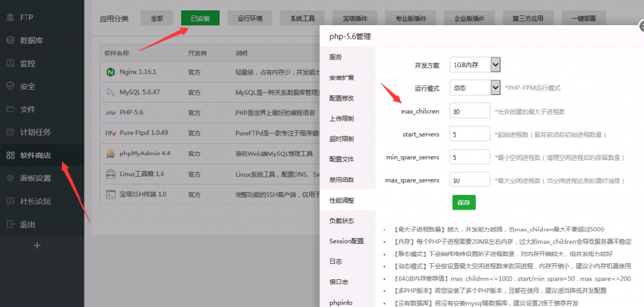This screenshot has width=644, height=307.
Task: Click the 安全 shield sidebar icon
Action: coord(11,86)
